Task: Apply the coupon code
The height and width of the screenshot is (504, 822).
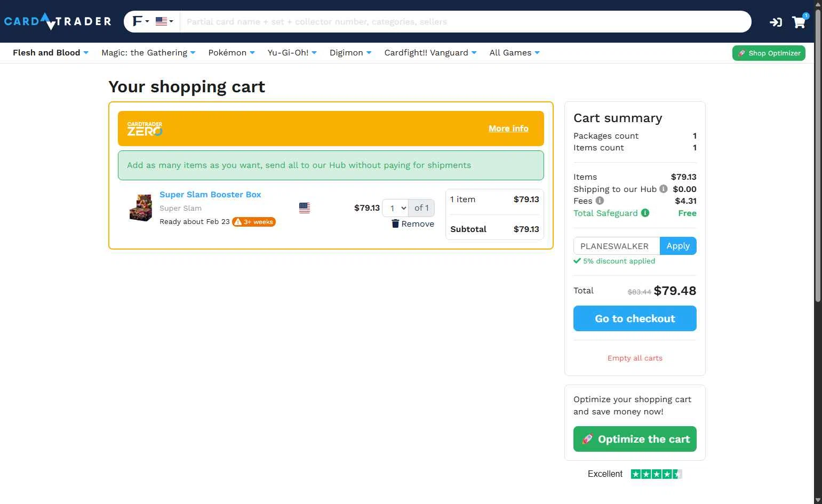Action: click(678, 246)
